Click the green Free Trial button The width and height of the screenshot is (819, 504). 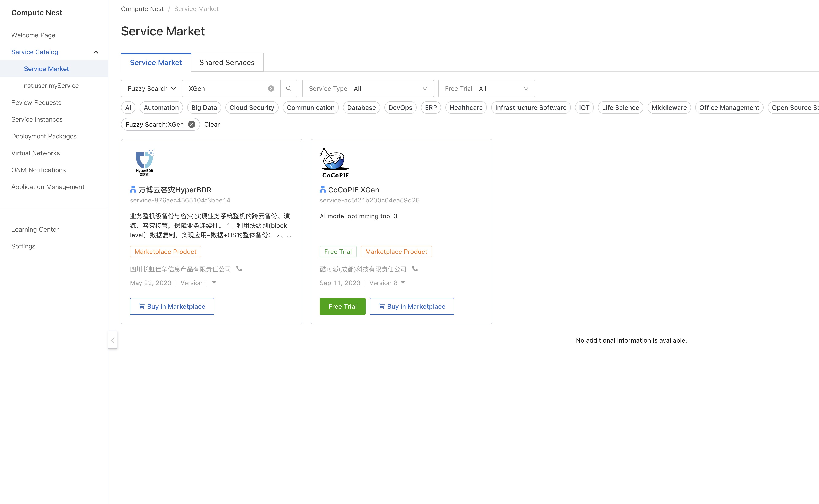343,306
